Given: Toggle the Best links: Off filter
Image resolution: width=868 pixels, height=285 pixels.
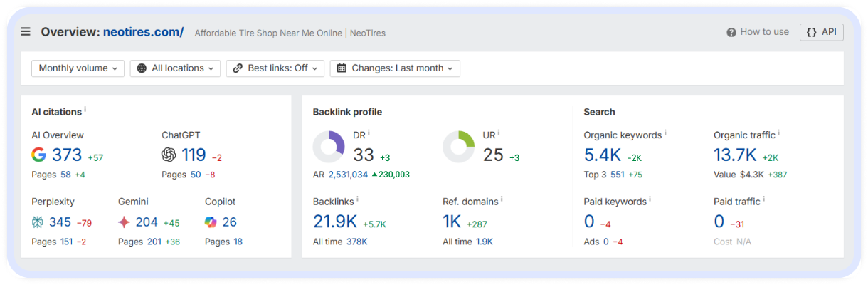Looking at the screenshot, I should [x=275, y=68].
